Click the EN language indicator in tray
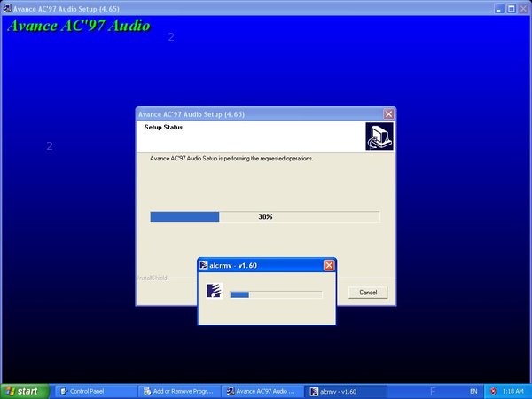Screen dimensions: 532x399 pyautogui.click(x=473, y=392)
